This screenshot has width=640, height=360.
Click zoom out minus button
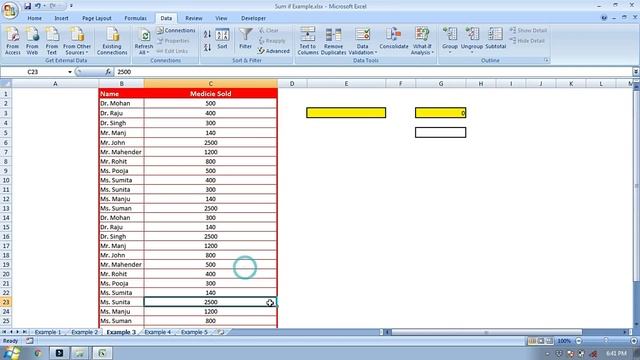pyautogui.click(x=579, y=341)
